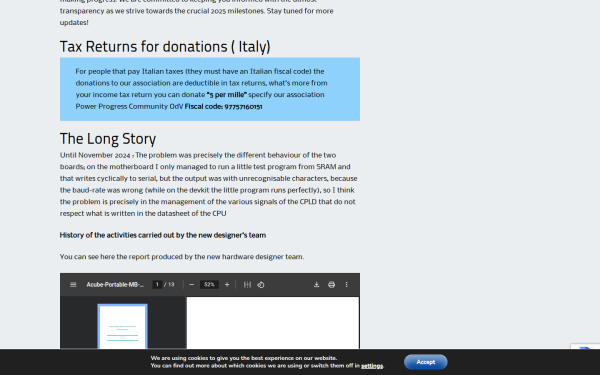
Task: Click the "5 per mille" bold text
Action: point(227,95)
